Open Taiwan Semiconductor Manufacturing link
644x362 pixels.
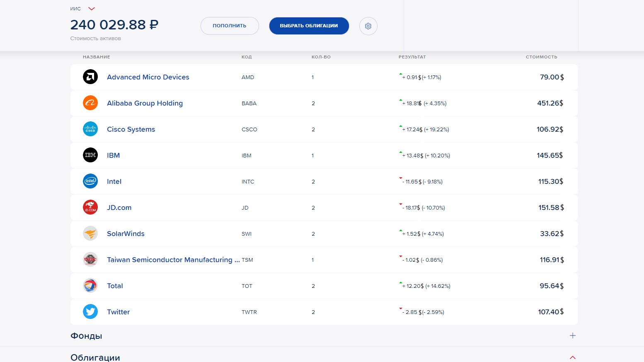[x=173, y=260]
